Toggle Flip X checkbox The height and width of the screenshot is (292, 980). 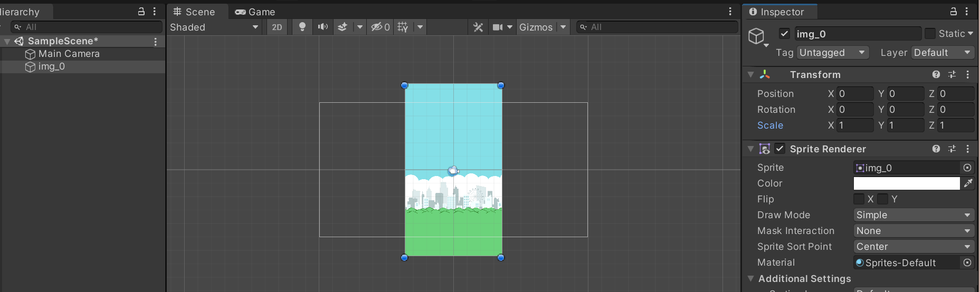(x=859, y=199)
